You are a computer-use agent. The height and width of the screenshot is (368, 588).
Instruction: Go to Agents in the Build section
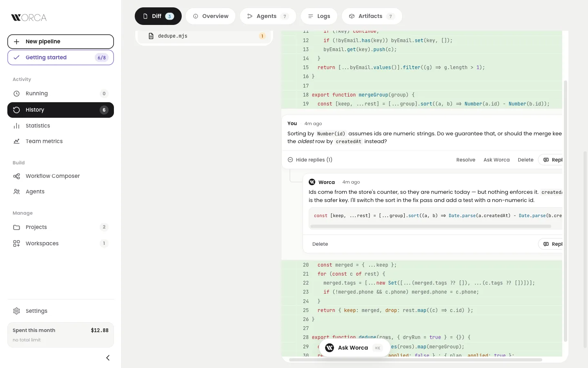tap(60, 192)
